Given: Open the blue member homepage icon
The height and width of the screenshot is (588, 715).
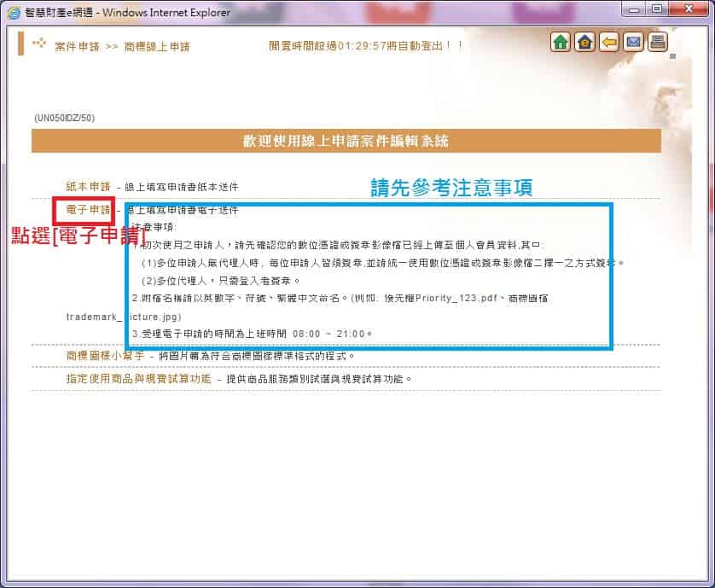Looking at the screenshot, I should coord(584,41).
